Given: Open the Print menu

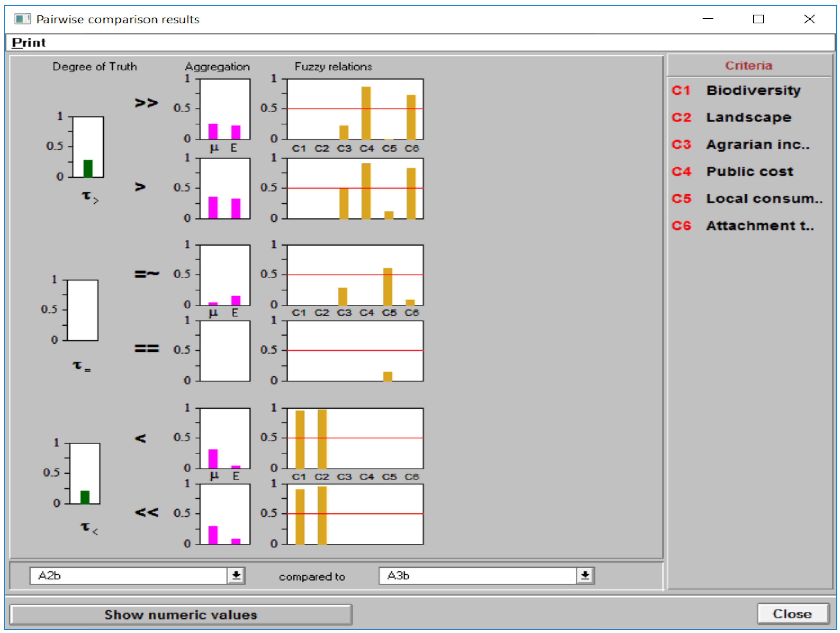Looking at the screenshot, I should [x=28, y=43].
